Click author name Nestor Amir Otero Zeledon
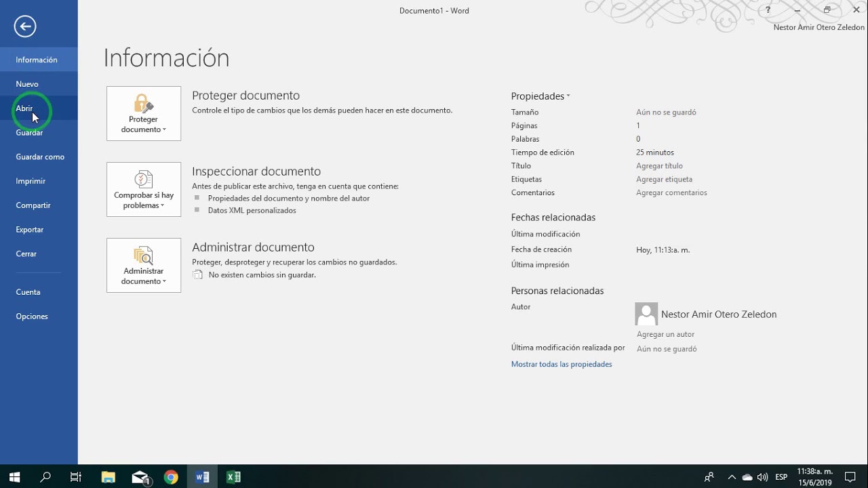 (719, 314)
